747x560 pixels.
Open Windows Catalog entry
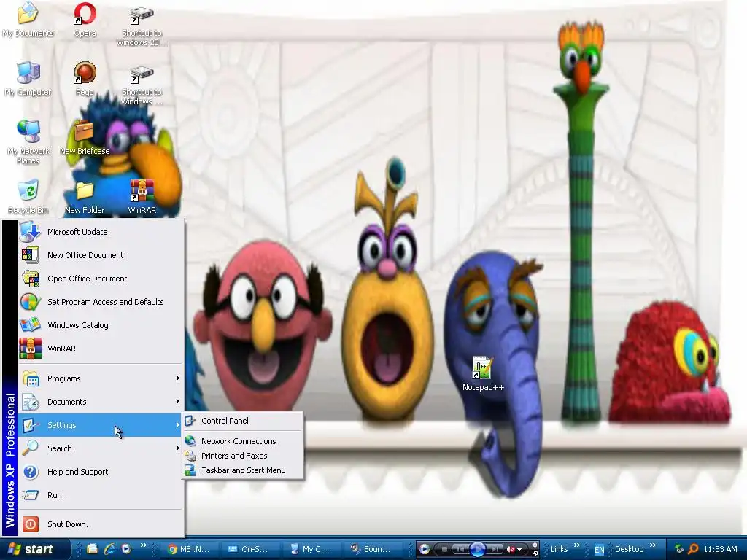tap(101, 325)
